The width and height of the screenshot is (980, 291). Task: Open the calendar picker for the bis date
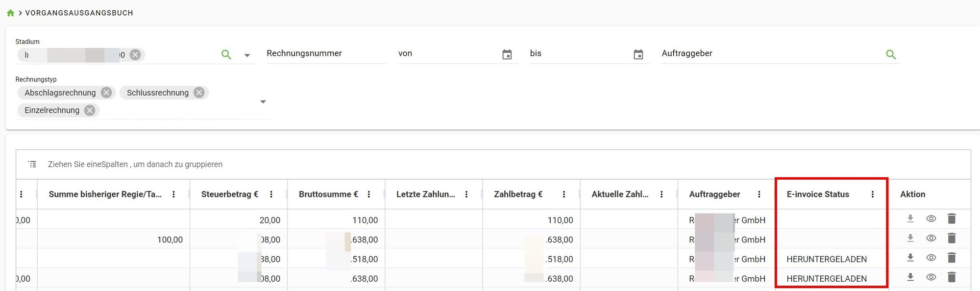(638, 54)
